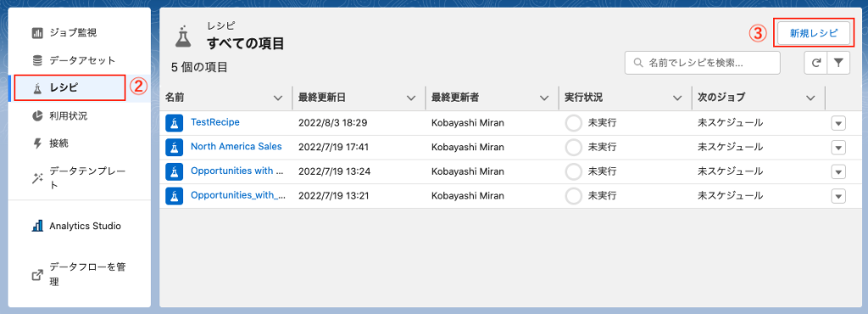
Task: Click the 名前でレシピを検索 search field
Action: [x=702, y=63]
